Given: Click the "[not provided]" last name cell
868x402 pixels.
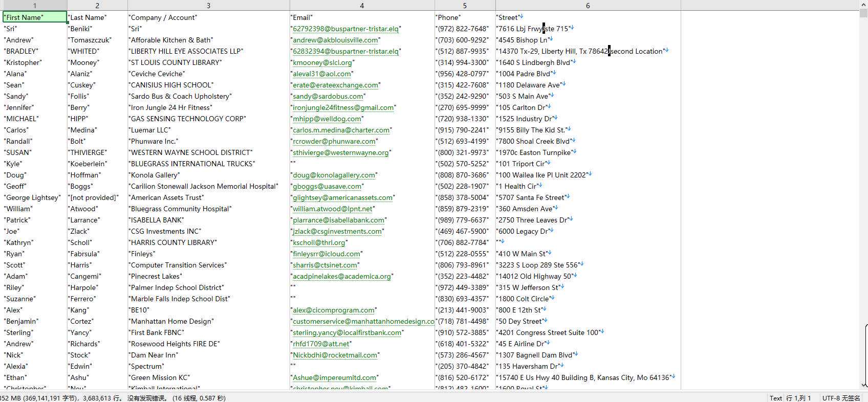Looking at the screenshot, I should pyautogui.click(x=97, y=197).
